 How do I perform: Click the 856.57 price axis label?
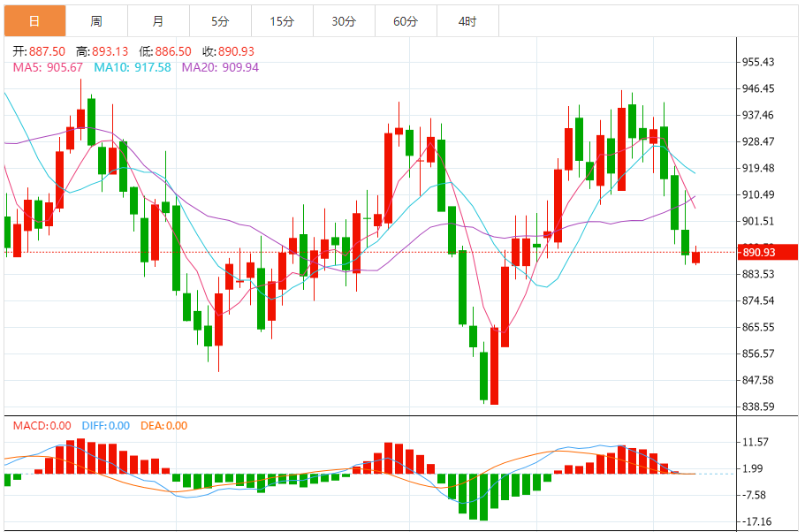[758, 353]
